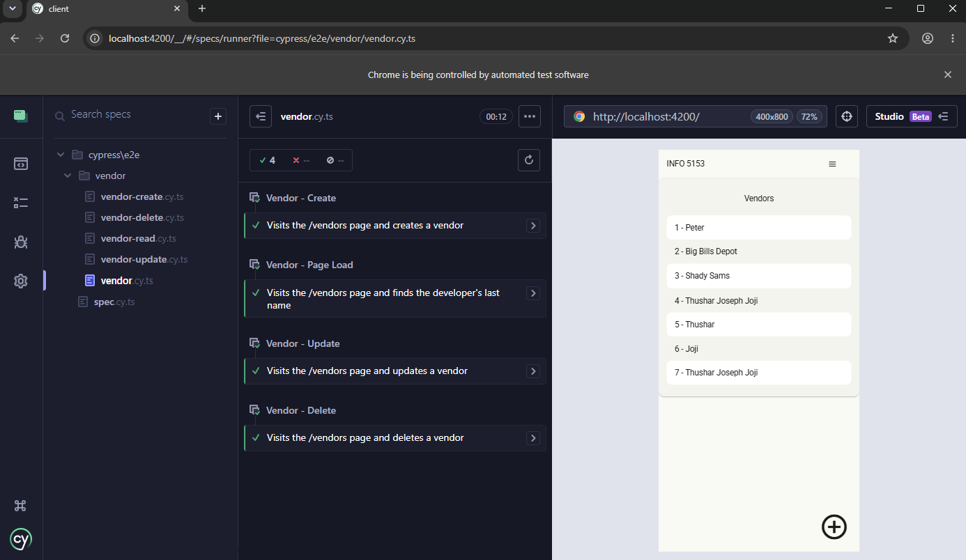Click the project icon at sidebar top
The image size is (966, 560).
pos(21,116)
